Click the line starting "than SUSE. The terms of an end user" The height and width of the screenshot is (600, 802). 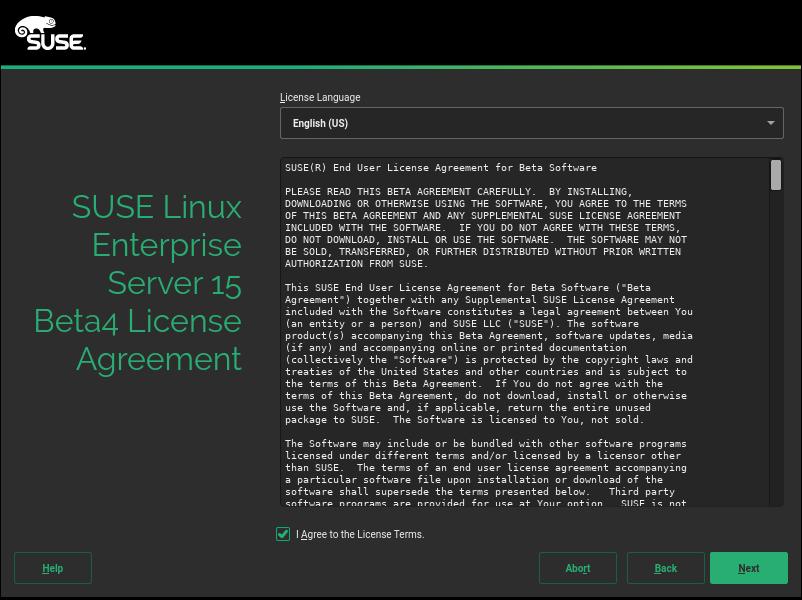pos(485,468)
